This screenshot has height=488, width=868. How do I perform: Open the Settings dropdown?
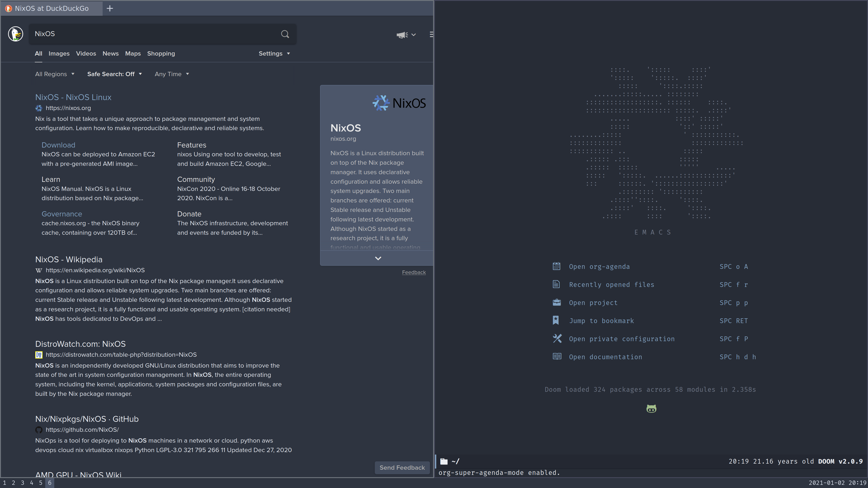pos(274,54)
